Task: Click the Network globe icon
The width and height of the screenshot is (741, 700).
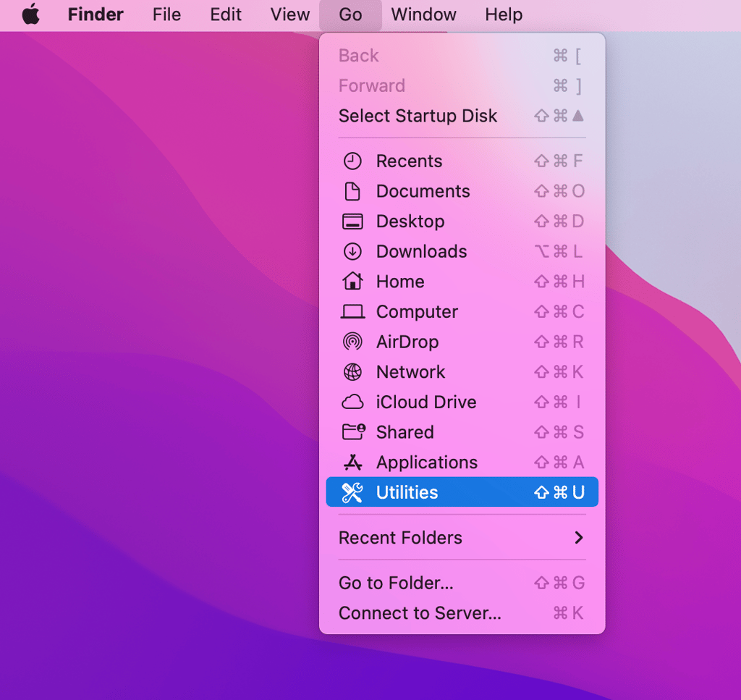Action: 352,372
